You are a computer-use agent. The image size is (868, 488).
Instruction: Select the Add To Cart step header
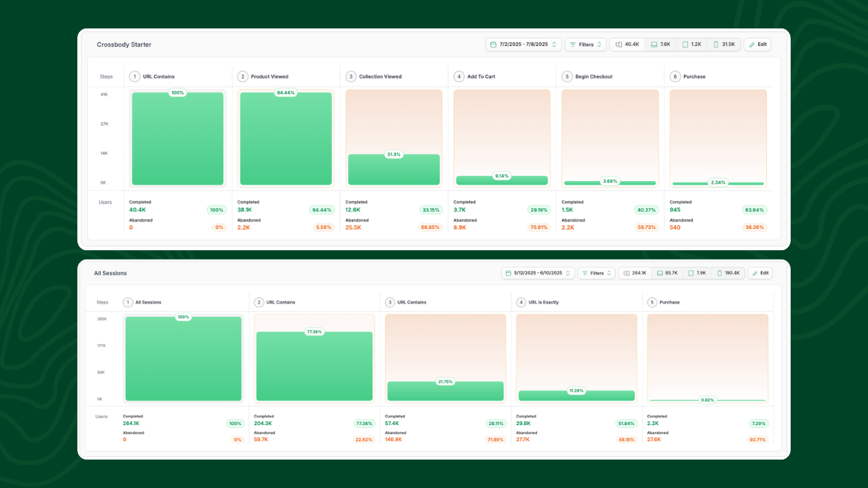[x=475, y=77]
